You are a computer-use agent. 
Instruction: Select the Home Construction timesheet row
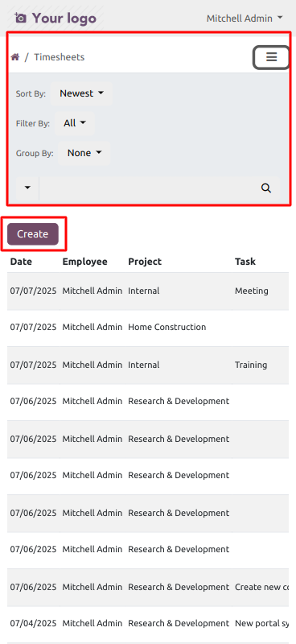(148, 328)
